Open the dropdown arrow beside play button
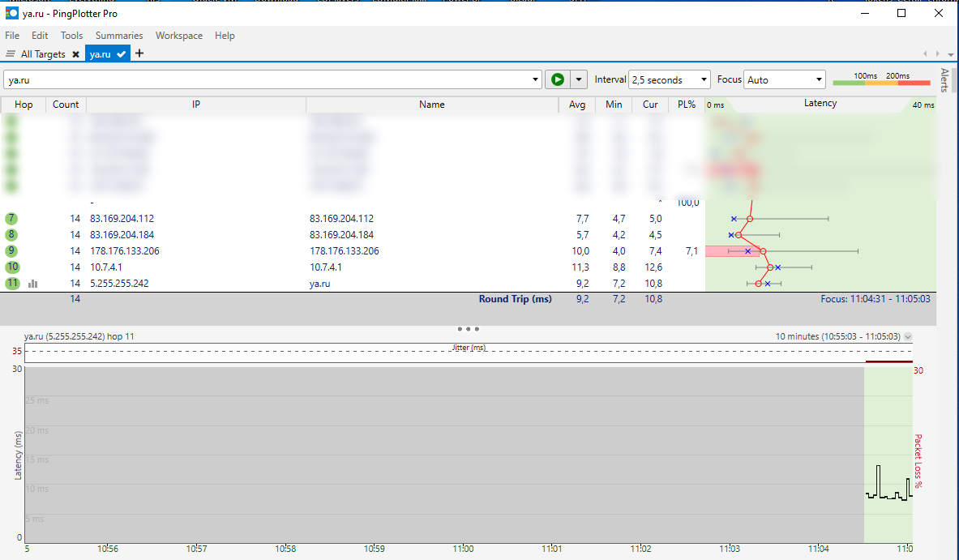 [579, 79]
